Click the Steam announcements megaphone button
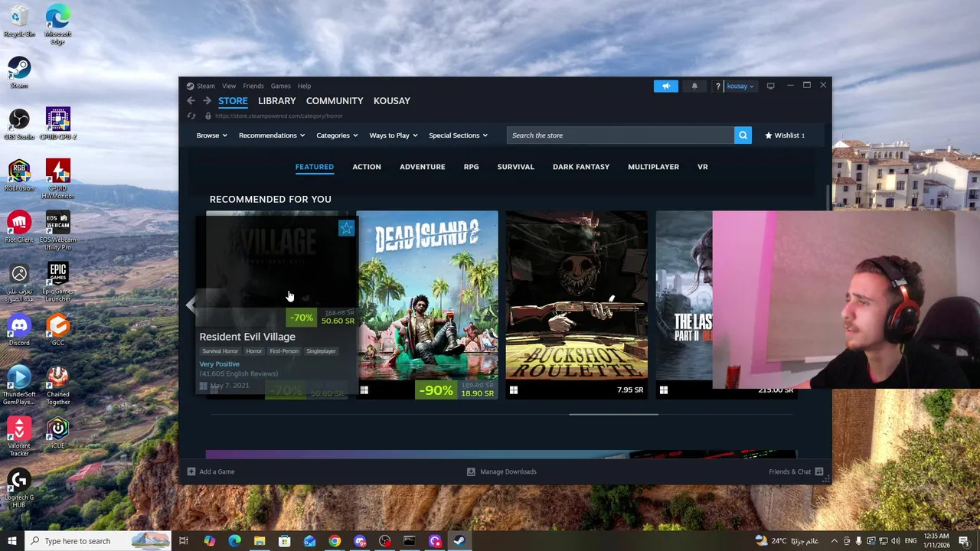 666,86
